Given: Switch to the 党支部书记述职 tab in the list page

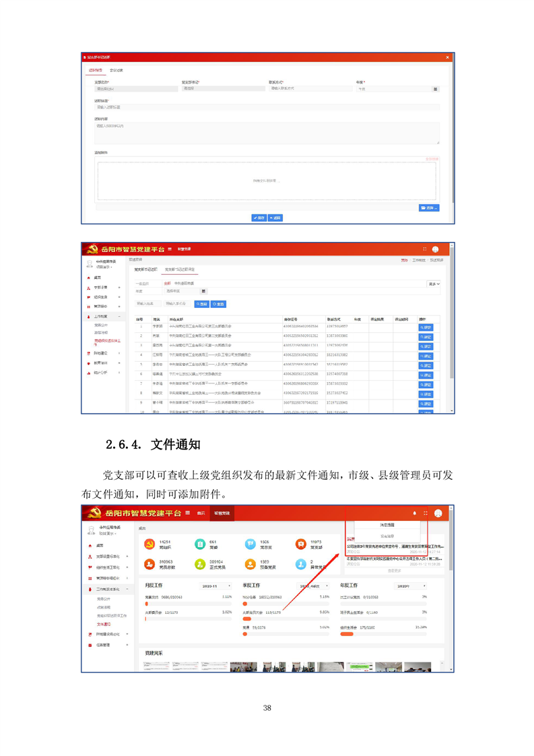Looking at the screenshot, I should [x=145, y=270].
